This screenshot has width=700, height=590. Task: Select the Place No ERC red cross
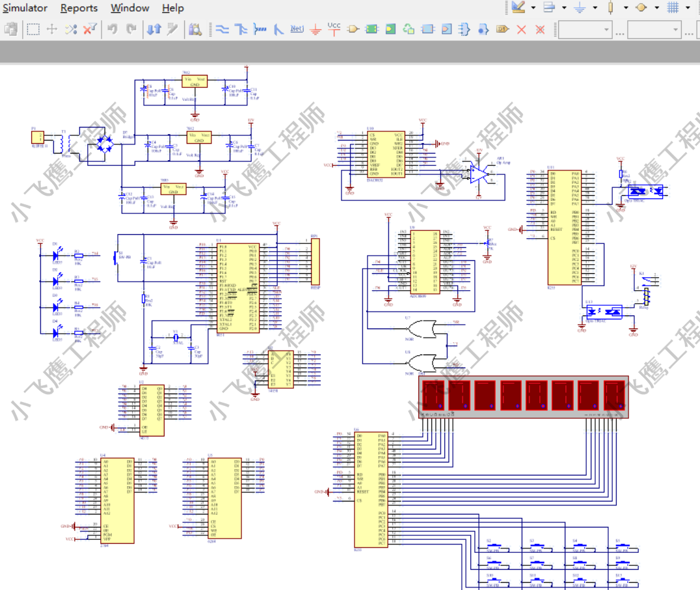tap(521, 29)
